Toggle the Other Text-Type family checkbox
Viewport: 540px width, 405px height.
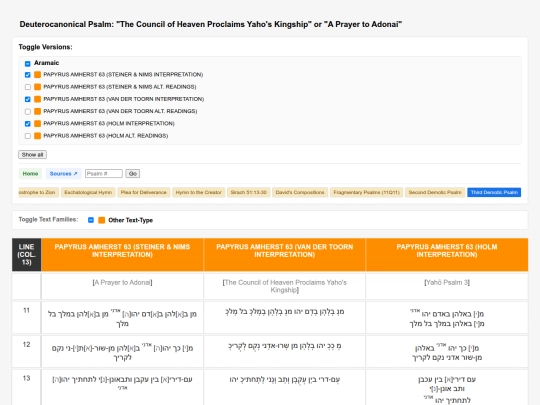point(91,220)
